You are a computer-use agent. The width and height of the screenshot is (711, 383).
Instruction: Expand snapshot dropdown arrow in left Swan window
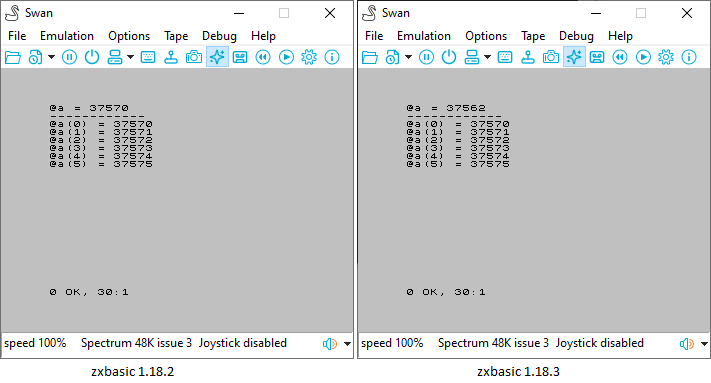51,57
